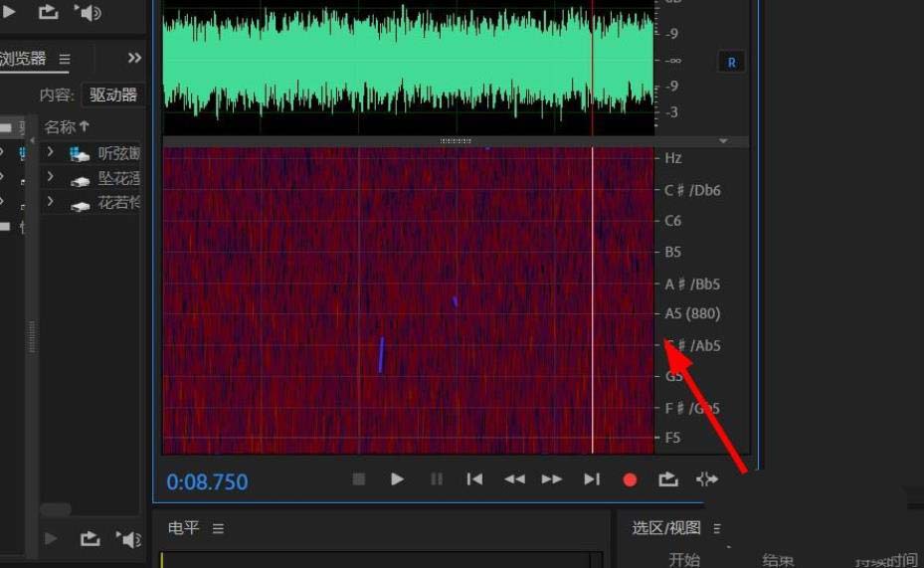Viewport: 924px width, 568px height.
Task: Sort files by 名称 column header
Action: pos(66,126)
